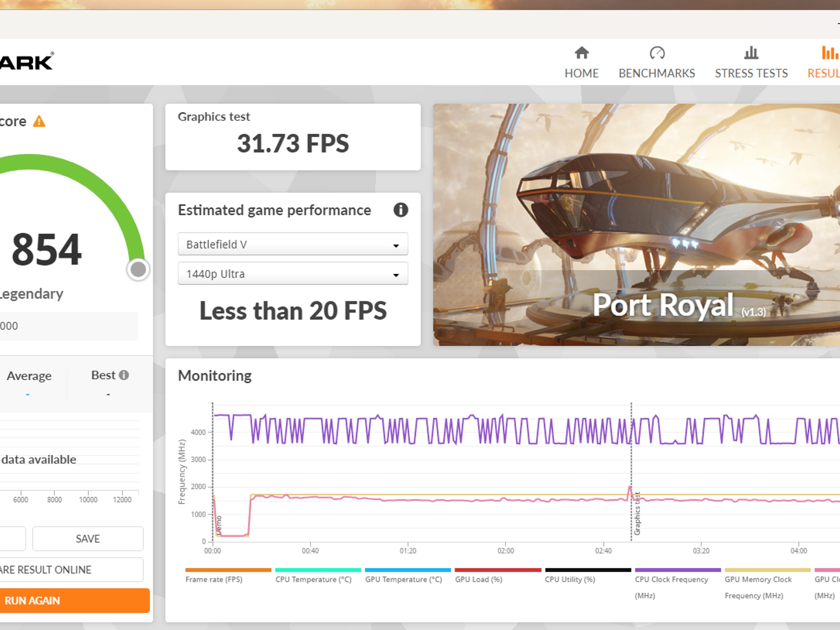This screenshot has height=630, width=840.
Task: Toggle CPU Clock Frequency legend series
Action: (678, 584)
